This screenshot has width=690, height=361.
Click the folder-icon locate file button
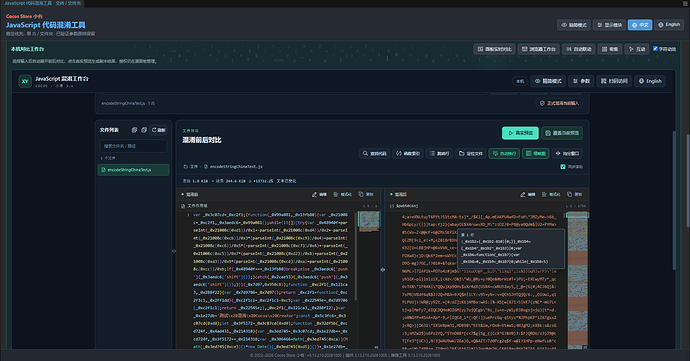(x=470, y=153)
